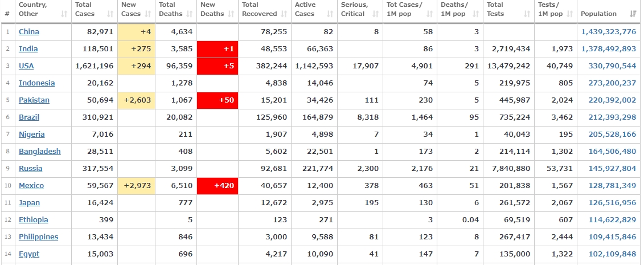The width and height of the screenshot is (644, 265).
Task: Click sort arrows in Tests/1M pop header
Action: 569,14
